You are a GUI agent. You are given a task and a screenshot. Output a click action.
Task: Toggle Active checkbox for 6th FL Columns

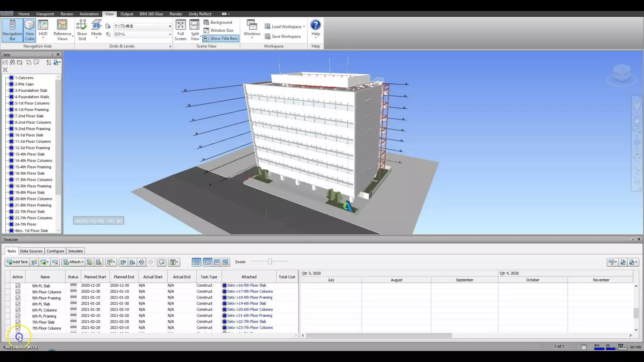point(18,310)
